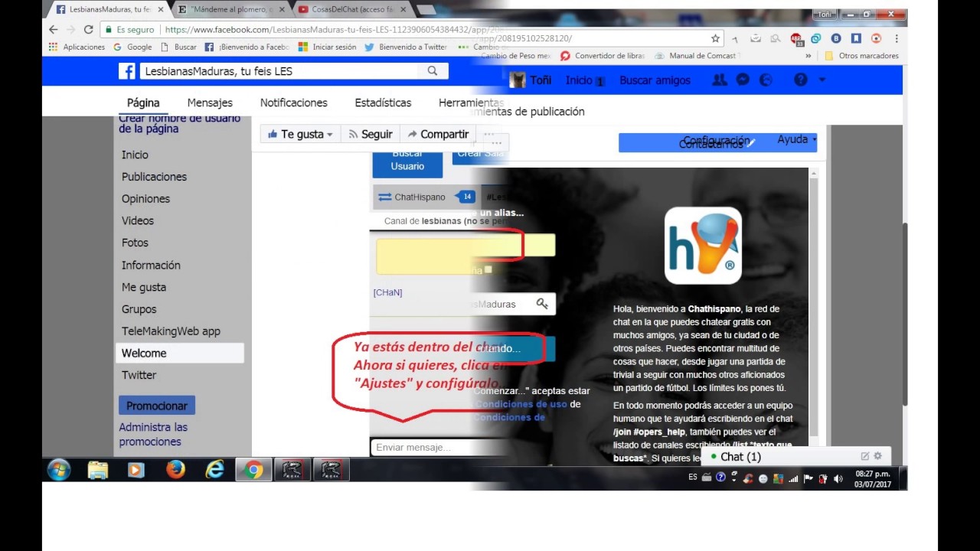Reload the page with Chrome refresh

pyautogui.click(x=88, y=29)
